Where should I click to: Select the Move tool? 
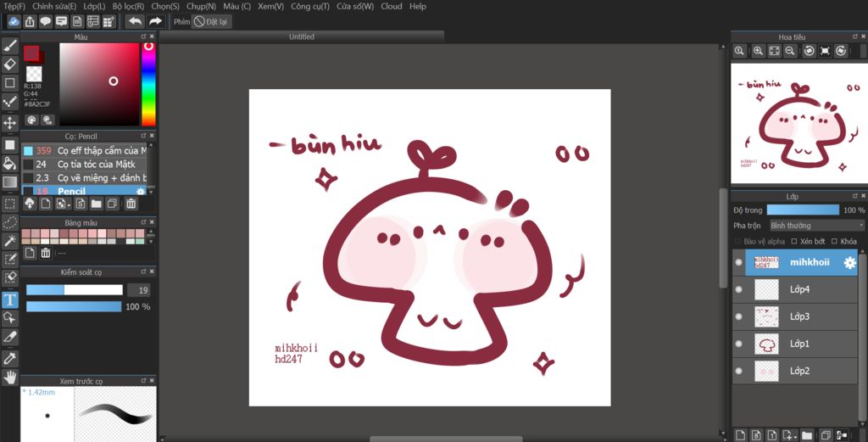coord(10,122)
